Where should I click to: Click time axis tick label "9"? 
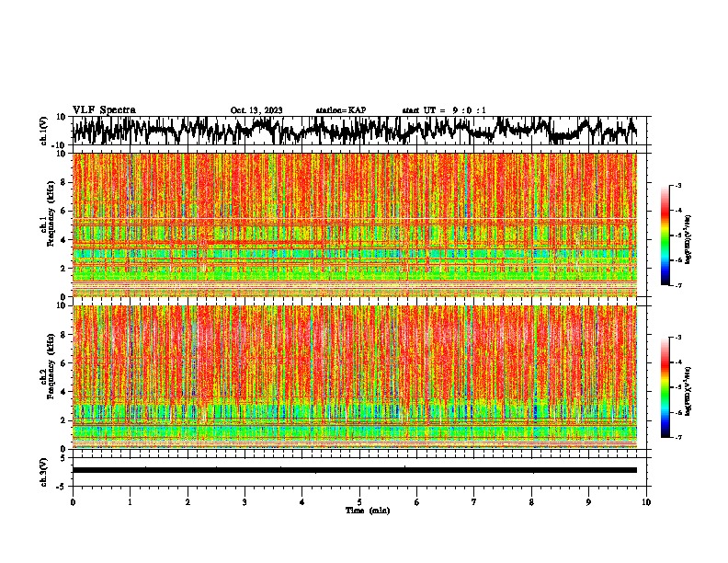click(x=588, y=502)
